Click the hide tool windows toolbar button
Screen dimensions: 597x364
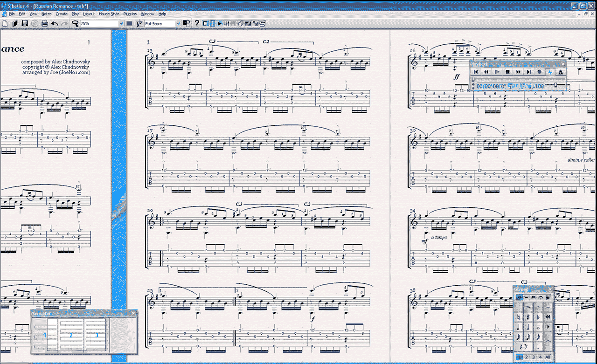(x=262, y=23)
